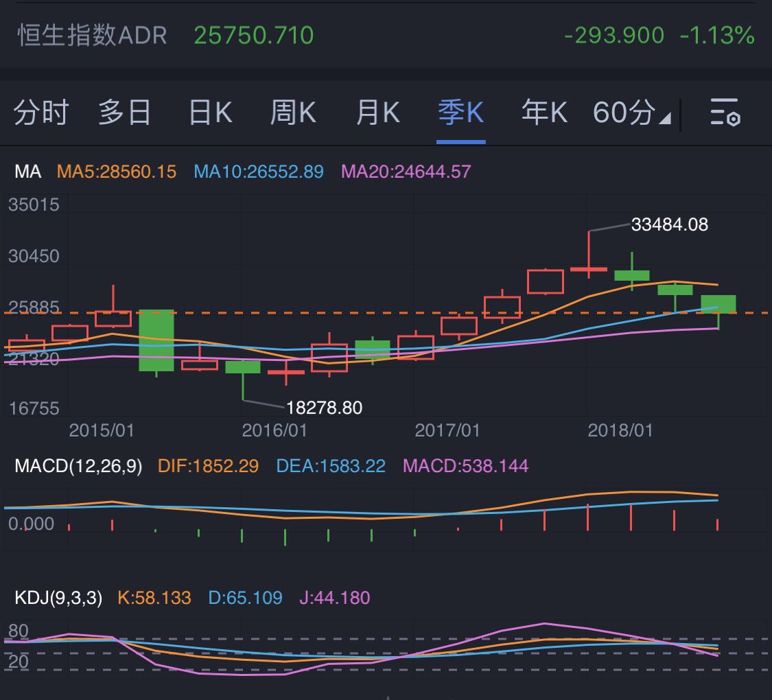Tap the 2017/01 date axis label

(447, 431)
